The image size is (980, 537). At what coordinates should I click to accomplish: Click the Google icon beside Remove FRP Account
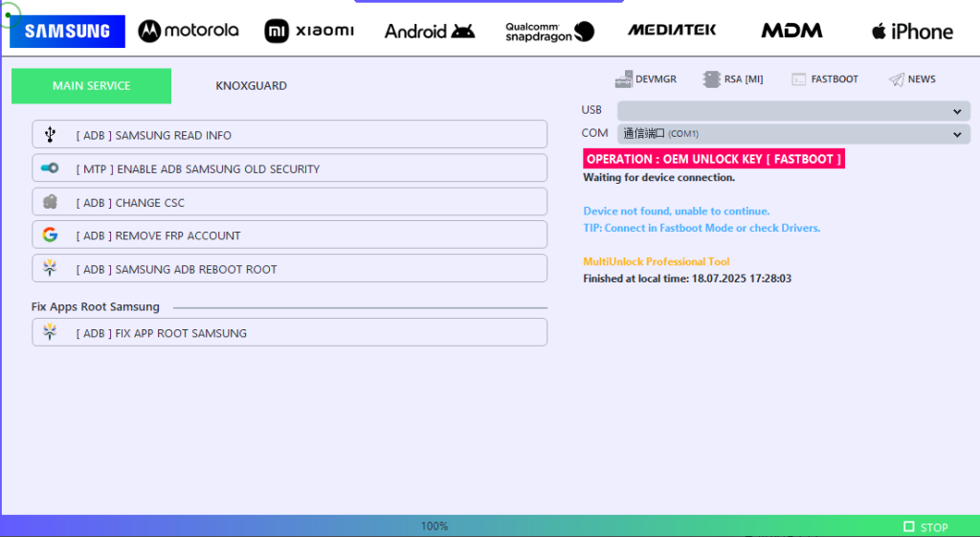50,235
